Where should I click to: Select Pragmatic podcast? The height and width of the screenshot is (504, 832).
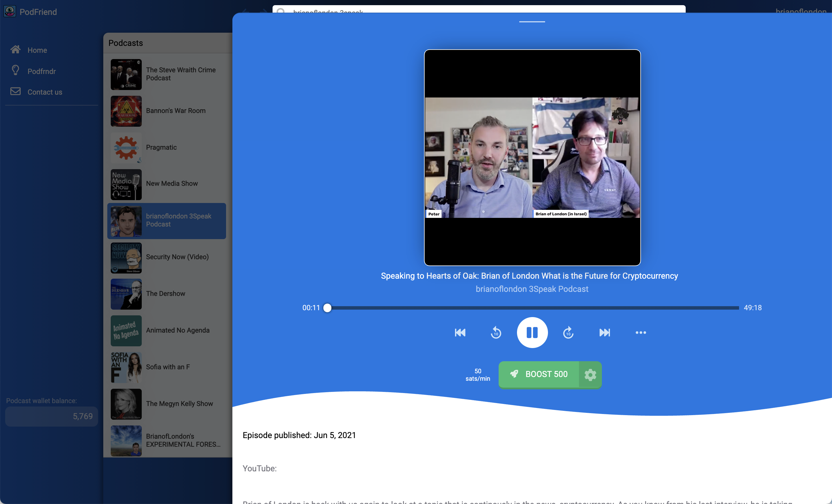tap(166, 147)
